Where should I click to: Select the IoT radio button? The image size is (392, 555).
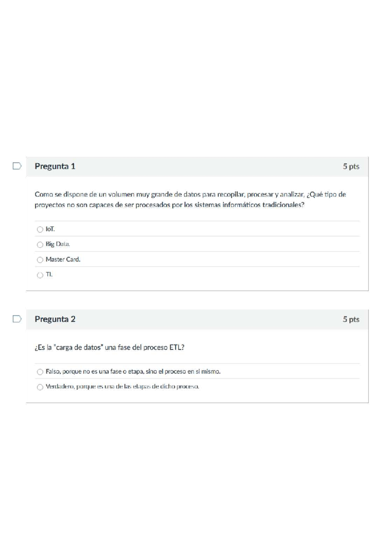click(40, 229)
